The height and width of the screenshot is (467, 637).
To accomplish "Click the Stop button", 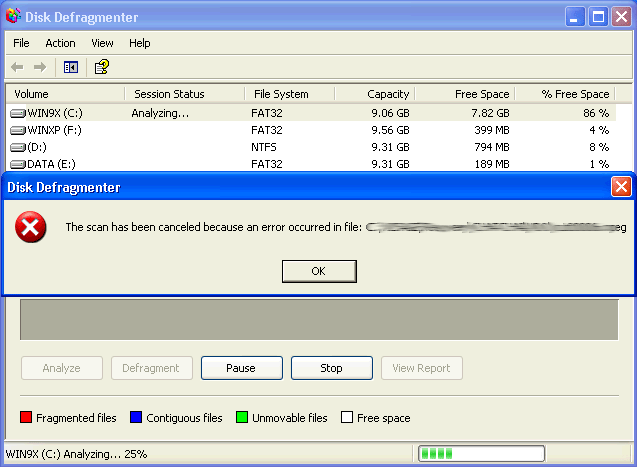I will point(332,368).
